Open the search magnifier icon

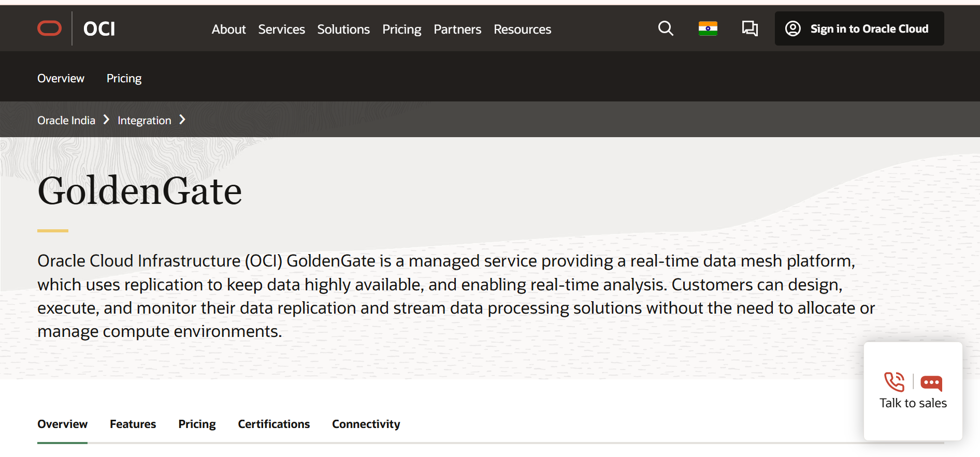(x=666, y=28)
